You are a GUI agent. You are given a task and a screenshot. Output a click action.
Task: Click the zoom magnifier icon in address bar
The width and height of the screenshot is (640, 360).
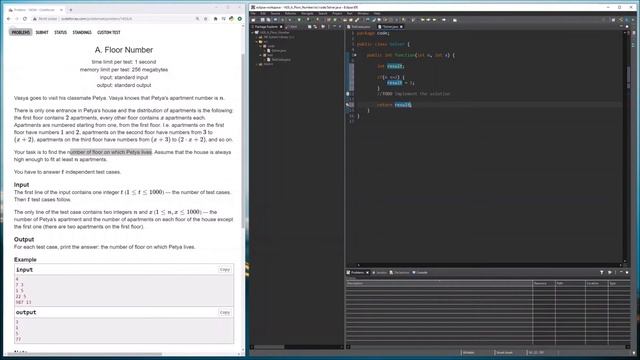pos(198,19)
